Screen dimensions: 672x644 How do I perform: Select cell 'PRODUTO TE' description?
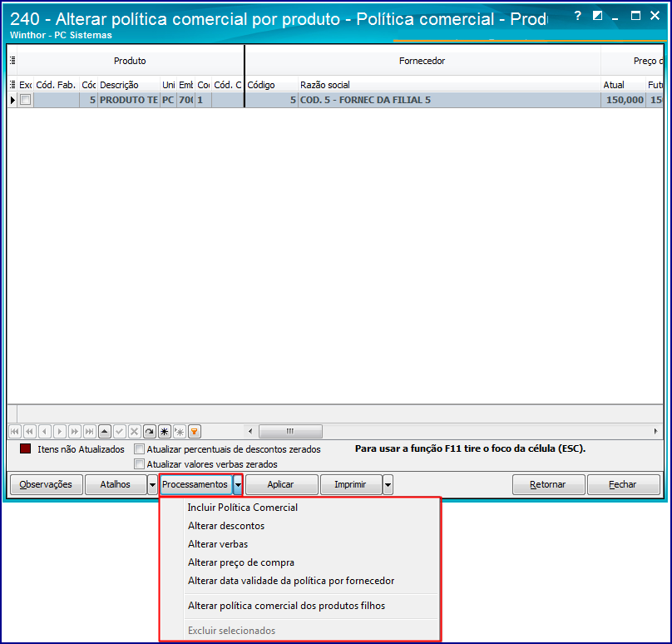pos(129,100)
